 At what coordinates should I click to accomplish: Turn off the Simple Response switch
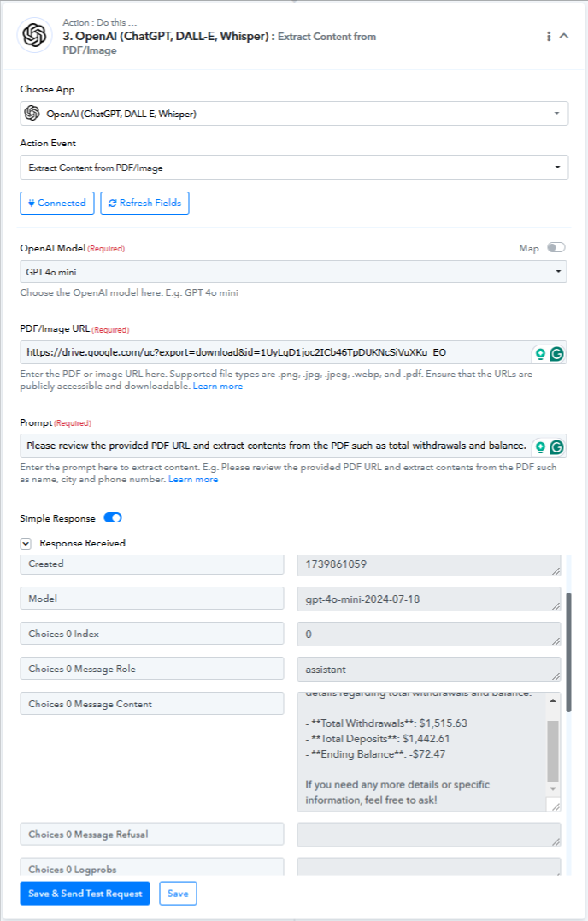coord(113,517)
